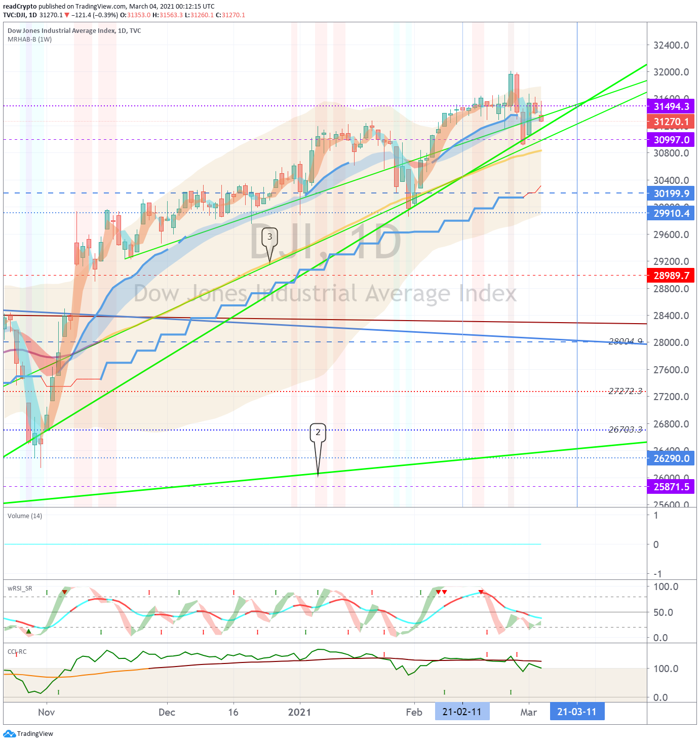Screen dimensions: 700x743
Task: Click the 28400.0 tick on price axis
Action: pyautogui.click(x=671, y=316)
